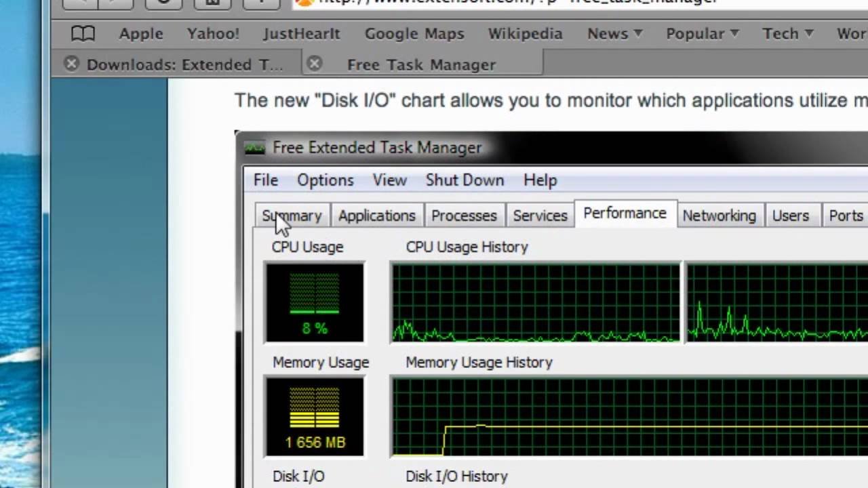This screenshot has height=488, width=868.
Task: Switch to the Processes tab
Action: click(464, 216)
